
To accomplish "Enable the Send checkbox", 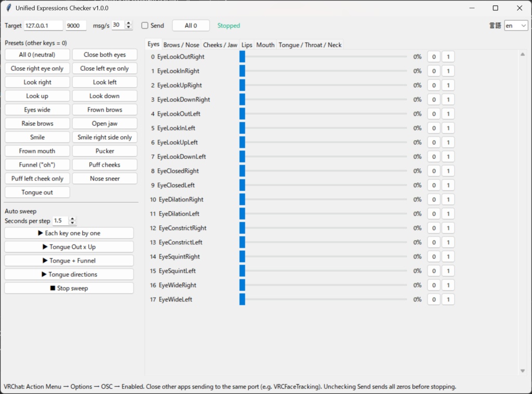I will pyautogui.click(x=145, y=25).
